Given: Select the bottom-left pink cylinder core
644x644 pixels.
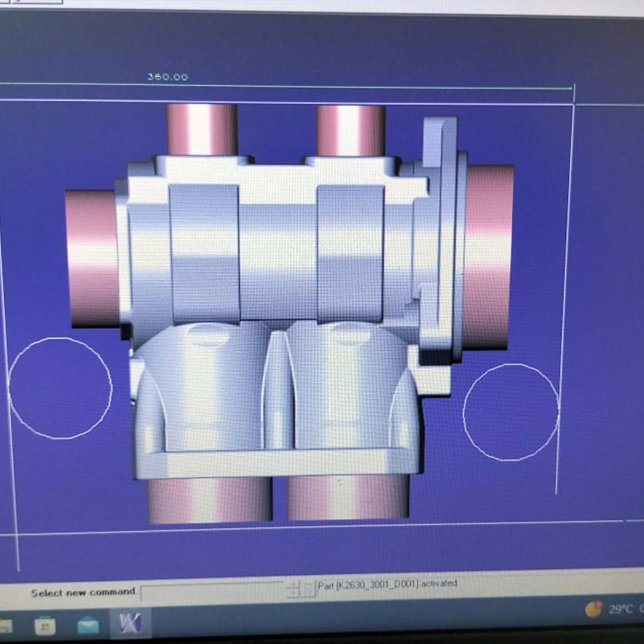Looking at the screenshot, I should tap(209, 500).
